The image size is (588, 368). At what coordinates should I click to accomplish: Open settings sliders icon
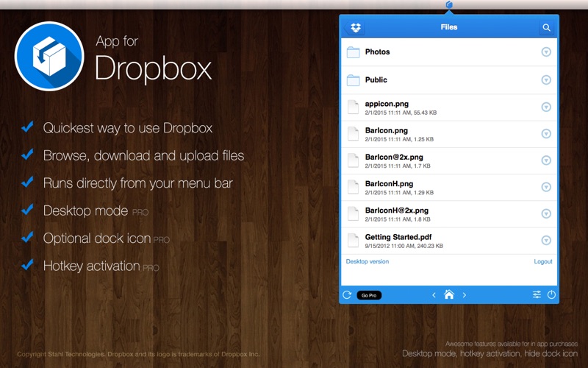pos(537,295)
